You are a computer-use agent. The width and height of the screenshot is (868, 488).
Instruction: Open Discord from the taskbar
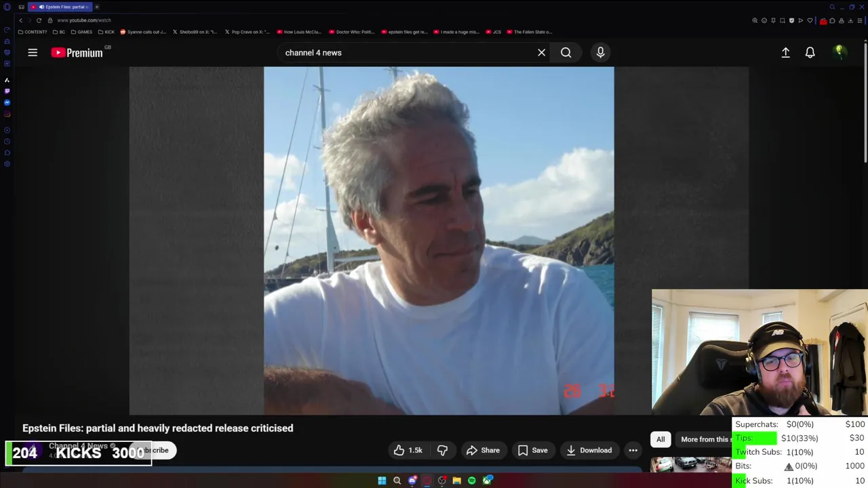tap(412, 481)
